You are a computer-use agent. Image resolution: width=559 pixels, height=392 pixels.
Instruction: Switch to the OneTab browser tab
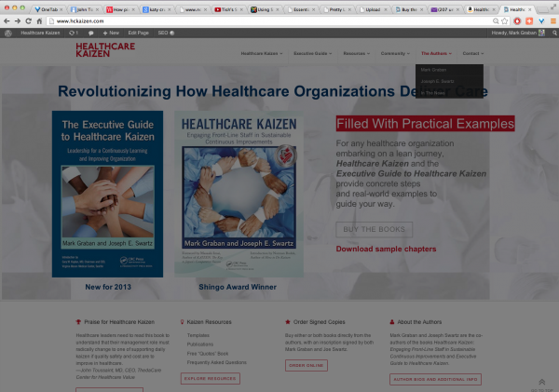[x=48, y=9]
